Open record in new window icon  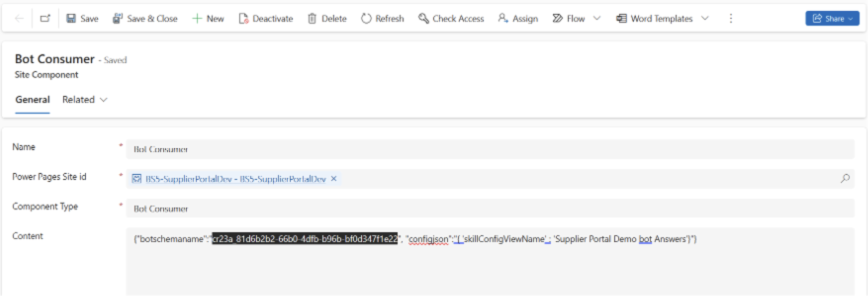coord(45,18)
